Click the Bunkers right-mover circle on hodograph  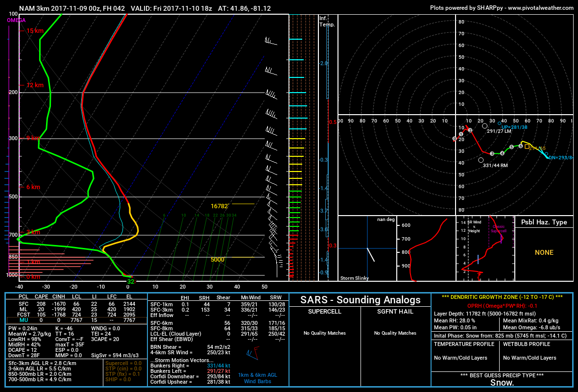(481, 160)
